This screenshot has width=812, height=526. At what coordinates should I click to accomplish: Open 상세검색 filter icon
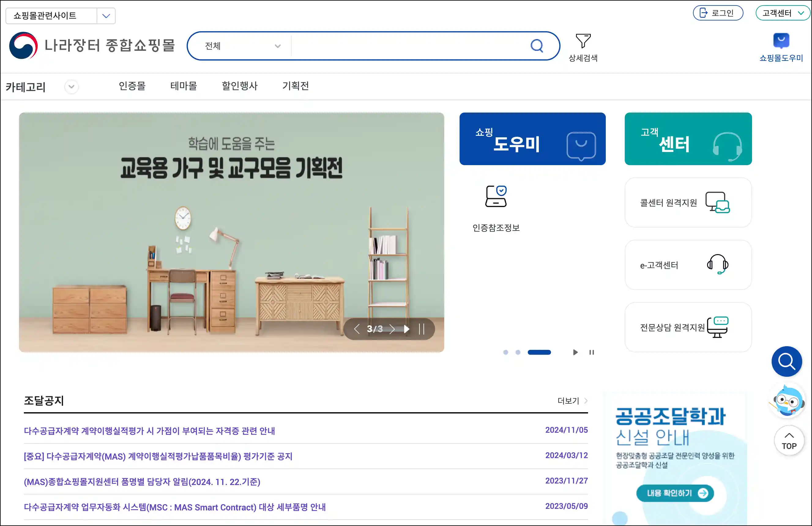583,41
